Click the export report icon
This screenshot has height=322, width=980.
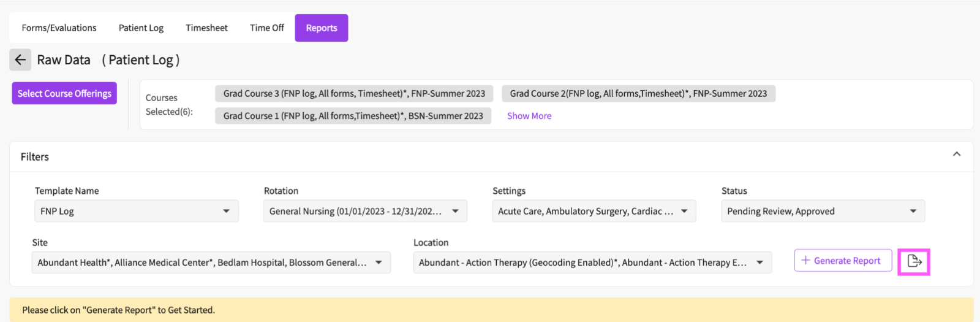point(914,261)
